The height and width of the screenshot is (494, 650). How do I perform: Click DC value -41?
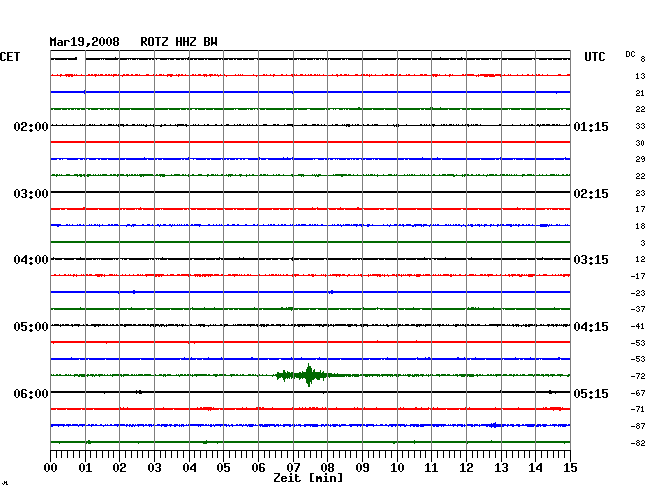coord(638,326)
